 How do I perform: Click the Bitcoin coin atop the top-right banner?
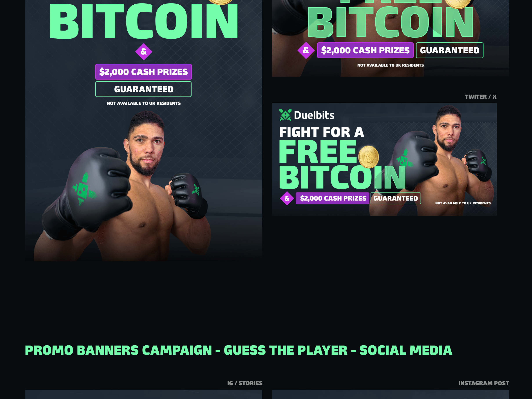(x=458, y=3)
